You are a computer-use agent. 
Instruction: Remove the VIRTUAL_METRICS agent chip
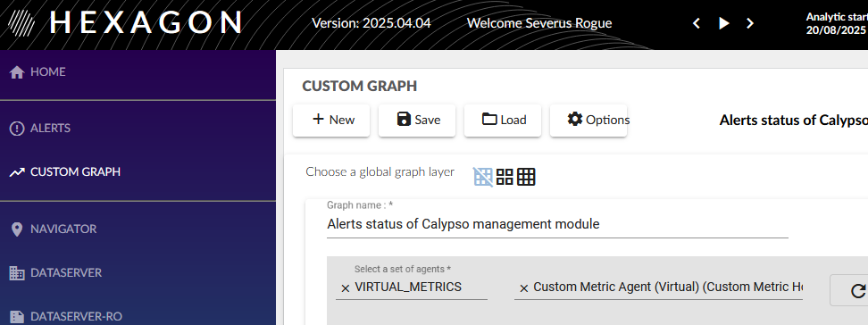click(345, 287)
